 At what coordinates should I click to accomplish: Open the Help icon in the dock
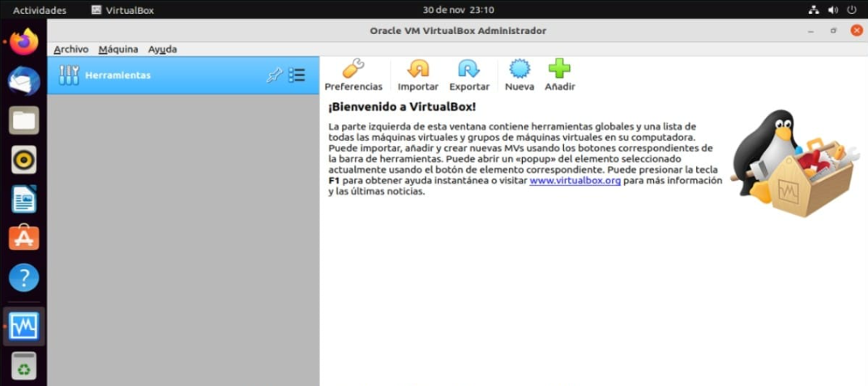tap(24, 277)
